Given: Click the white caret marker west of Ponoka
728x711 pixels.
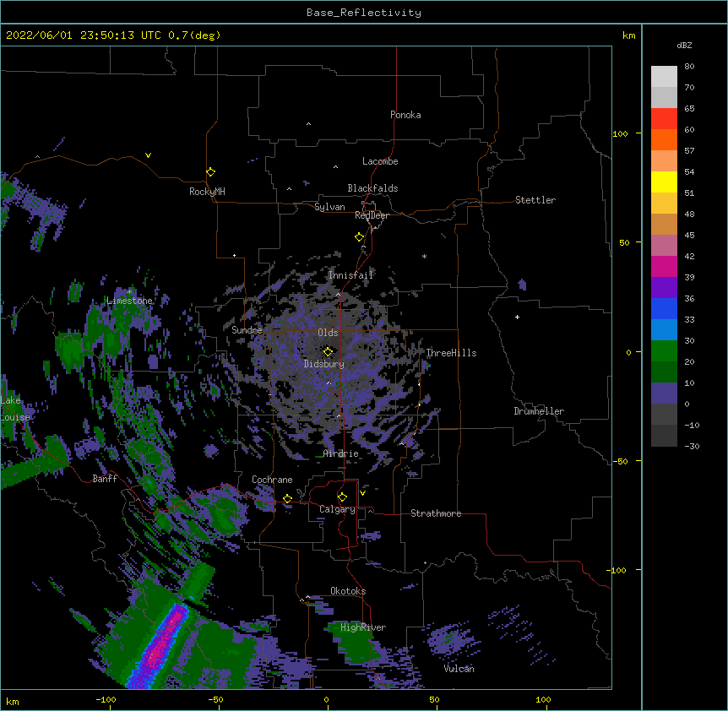Looking at the screenshot, I should coord(308,124).
